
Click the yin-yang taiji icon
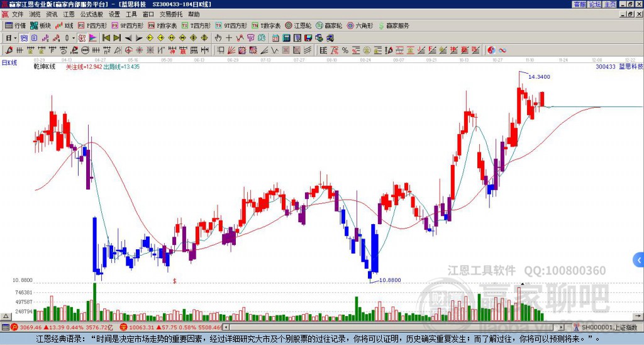click(491, 50)
